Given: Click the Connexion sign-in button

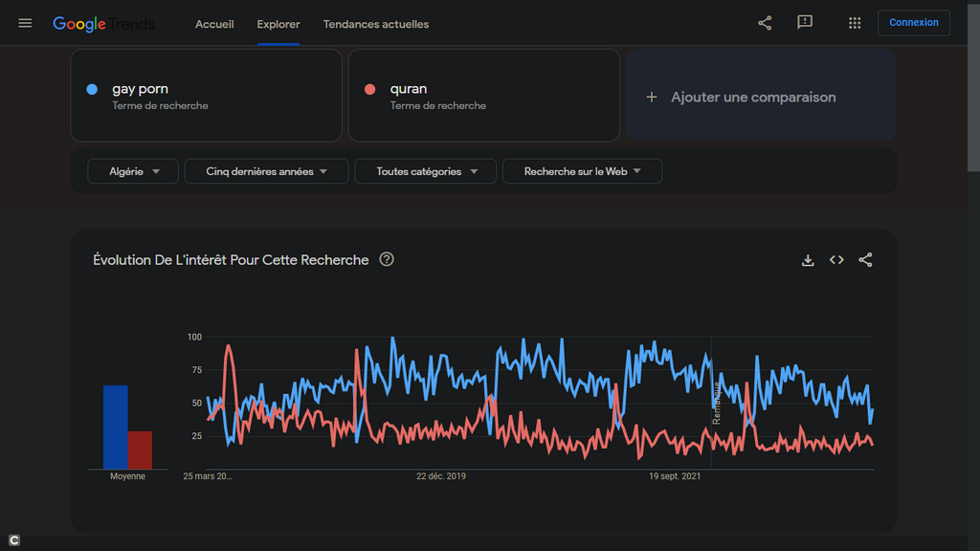Looking at the screenshot, I should (913, 23).
